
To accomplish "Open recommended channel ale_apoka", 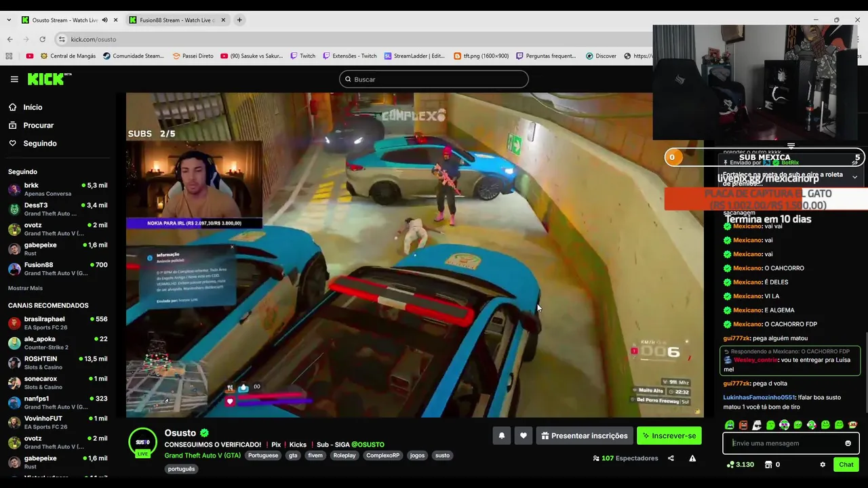I will [x=58, y=343].
